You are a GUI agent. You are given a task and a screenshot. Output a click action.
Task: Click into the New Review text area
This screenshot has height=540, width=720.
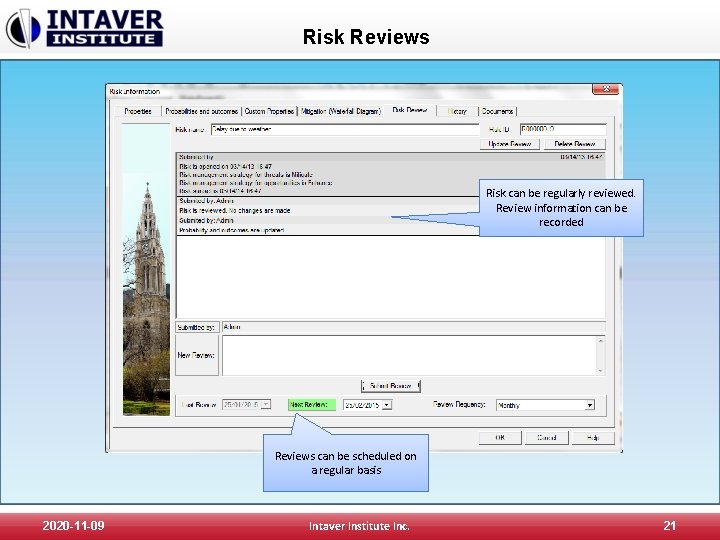pos(410,355)
